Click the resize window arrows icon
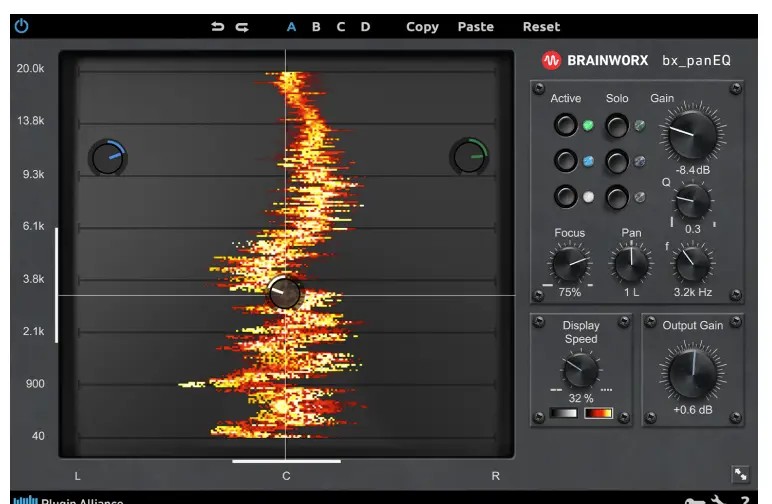This screenshot has width=772, height=504. coord(740,474)
